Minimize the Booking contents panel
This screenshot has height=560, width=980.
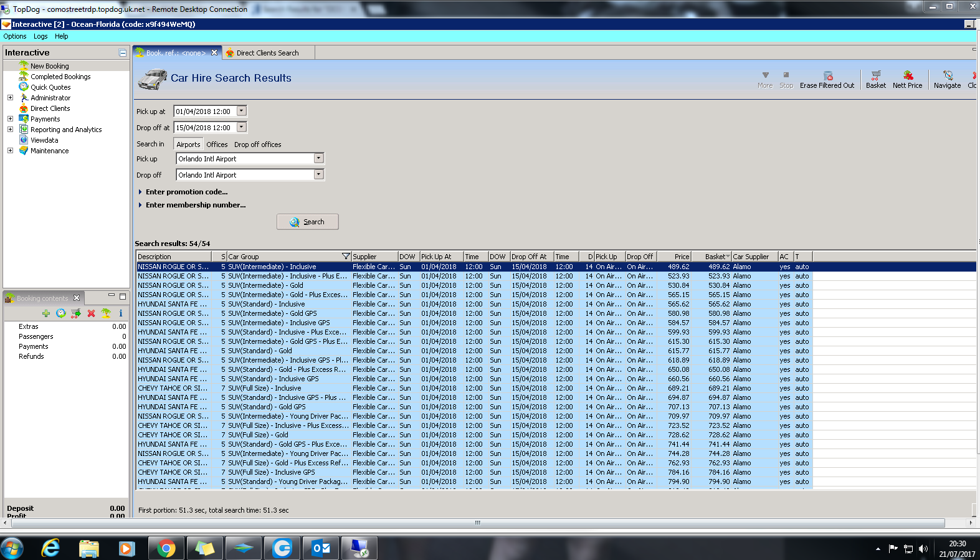(x=112, y=296)
